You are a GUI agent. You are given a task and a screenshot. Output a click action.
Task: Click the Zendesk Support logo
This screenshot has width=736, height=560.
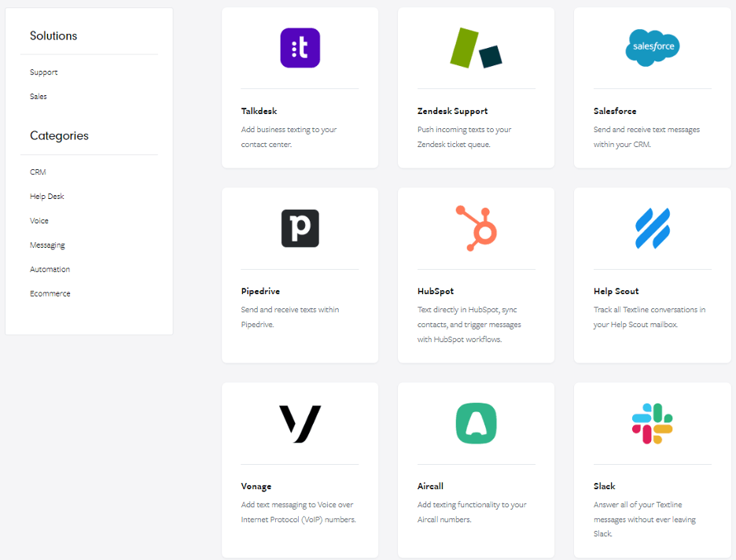[476, 48]
